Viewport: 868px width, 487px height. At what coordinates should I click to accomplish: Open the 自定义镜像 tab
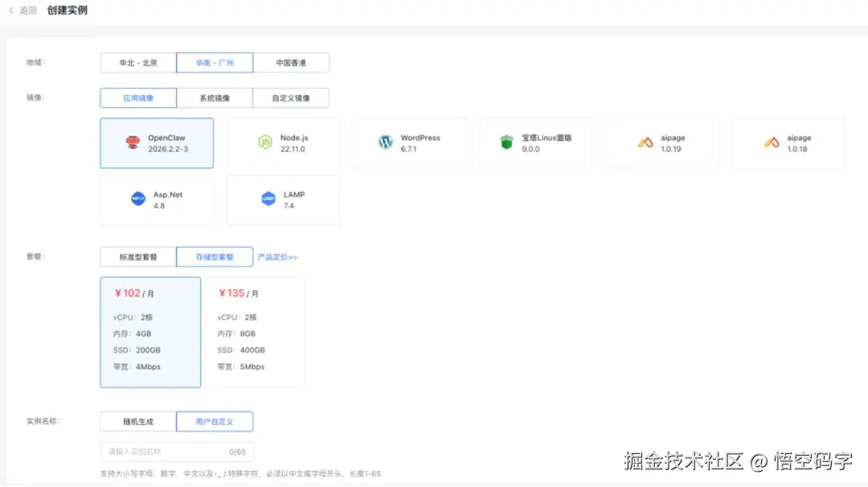click(x=292, y=97)
